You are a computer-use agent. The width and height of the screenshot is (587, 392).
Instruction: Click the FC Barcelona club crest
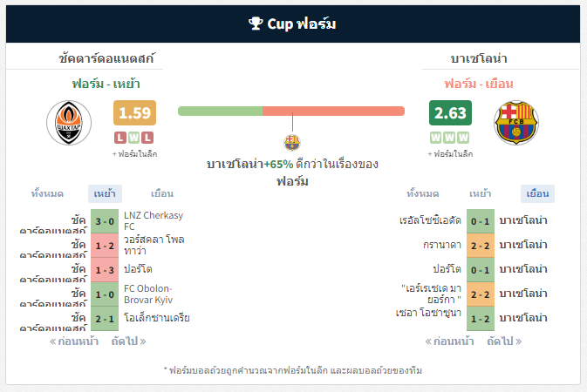516,123
